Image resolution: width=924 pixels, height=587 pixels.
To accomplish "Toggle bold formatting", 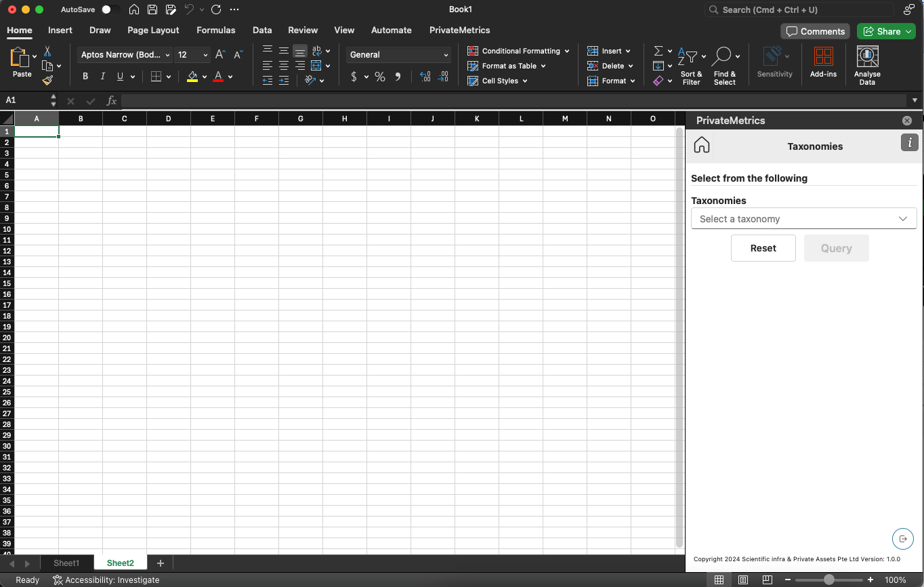I will (x=85, y=77).
